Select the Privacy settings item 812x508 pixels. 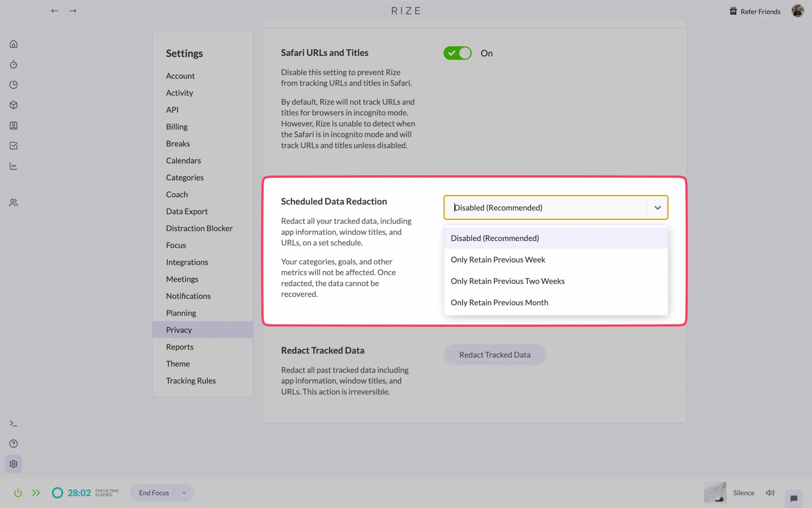coord(203,330)
